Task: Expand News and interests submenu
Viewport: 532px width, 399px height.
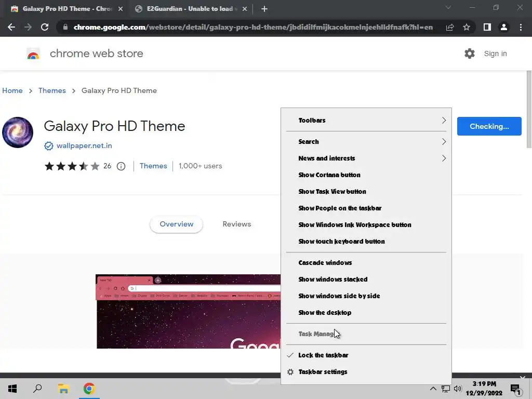Action: [366, 158]
